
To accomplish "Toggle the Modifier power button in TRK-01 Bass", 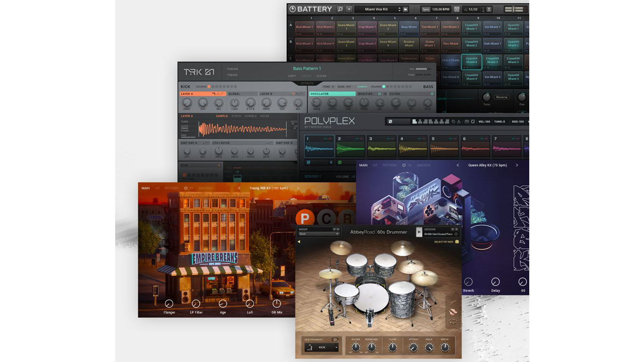I will coord(380,94).
